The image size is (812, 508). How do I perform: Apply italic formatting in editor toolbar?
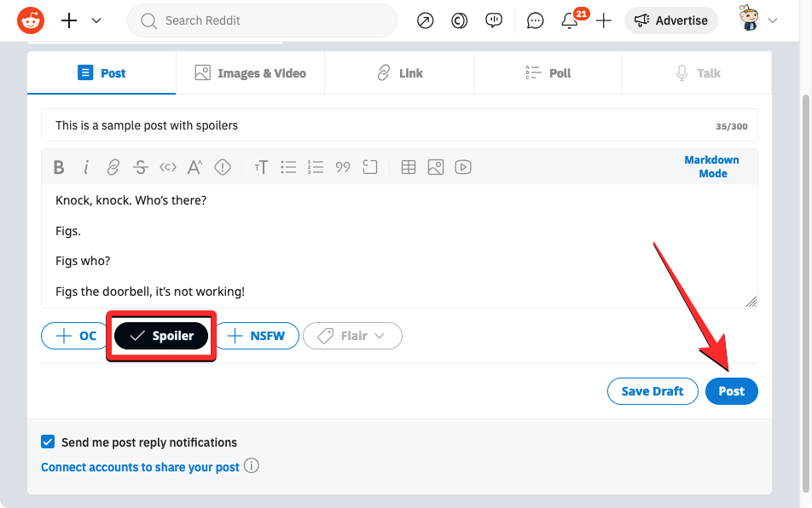click(85, 167)
